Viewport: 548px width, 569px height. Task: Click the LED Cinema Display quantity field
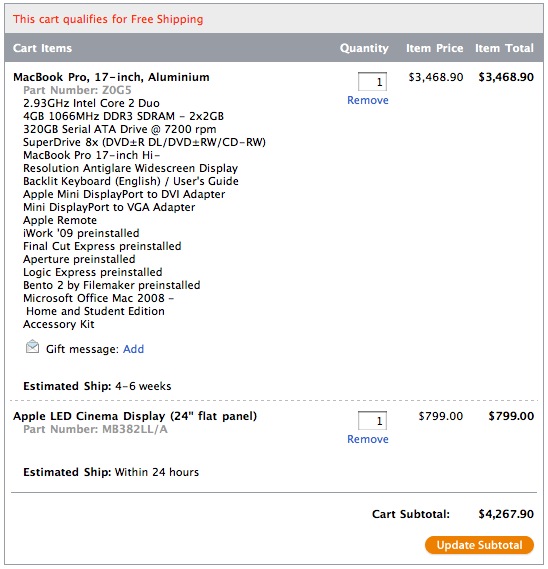pos(372,421)
